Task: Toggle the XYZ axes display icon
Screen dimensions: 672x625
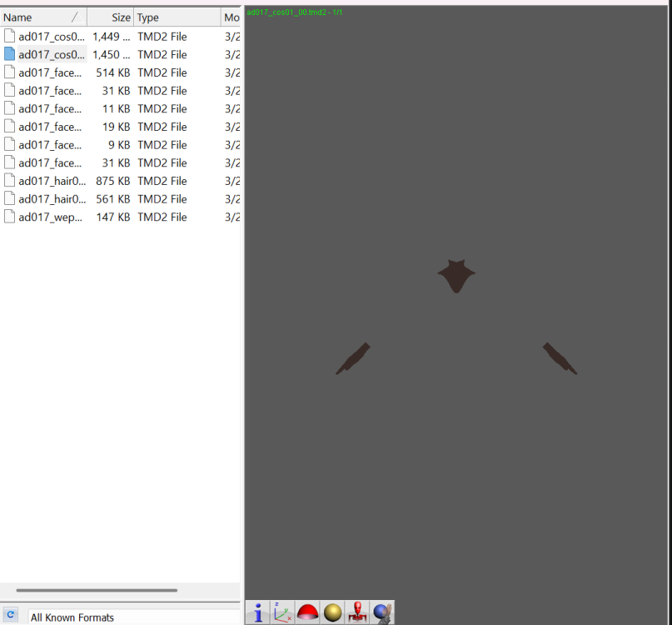Action: pos(283,612)
